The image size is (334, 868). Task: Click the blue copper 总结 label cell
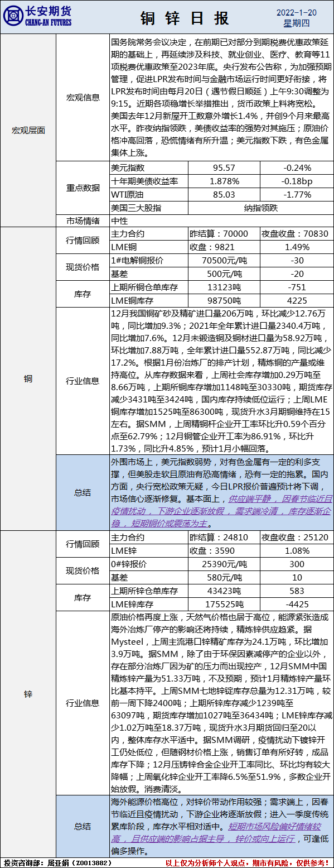coord(83,492)
